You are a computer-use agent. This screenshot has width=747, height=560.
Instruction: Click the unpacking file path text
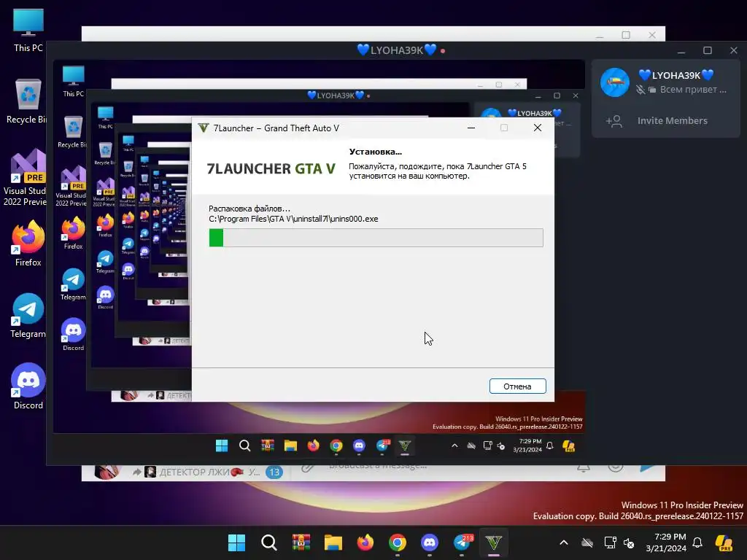coord(293,219)
